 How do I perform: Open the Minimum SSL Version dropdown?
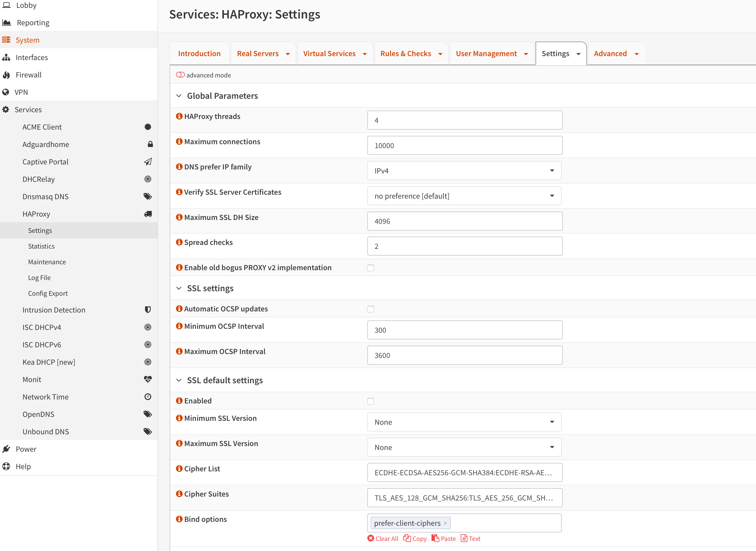[464, 422]
